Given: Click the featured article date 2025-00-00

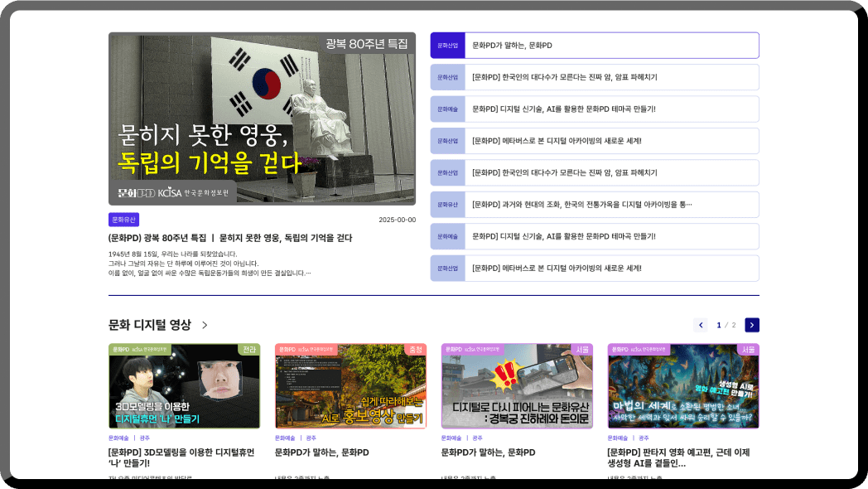Looking at the screenshot, I should click(397, 220).
